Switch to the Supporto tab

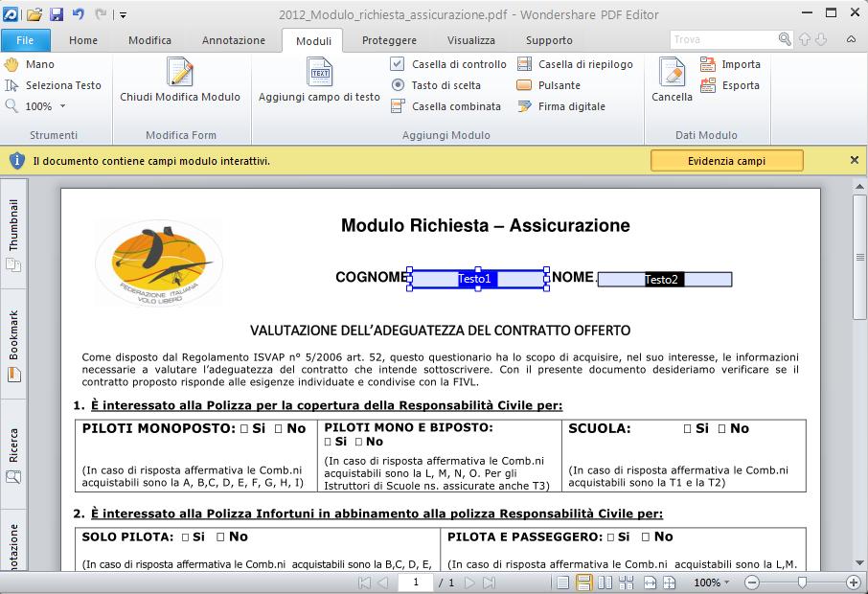[x=549, y=40]
